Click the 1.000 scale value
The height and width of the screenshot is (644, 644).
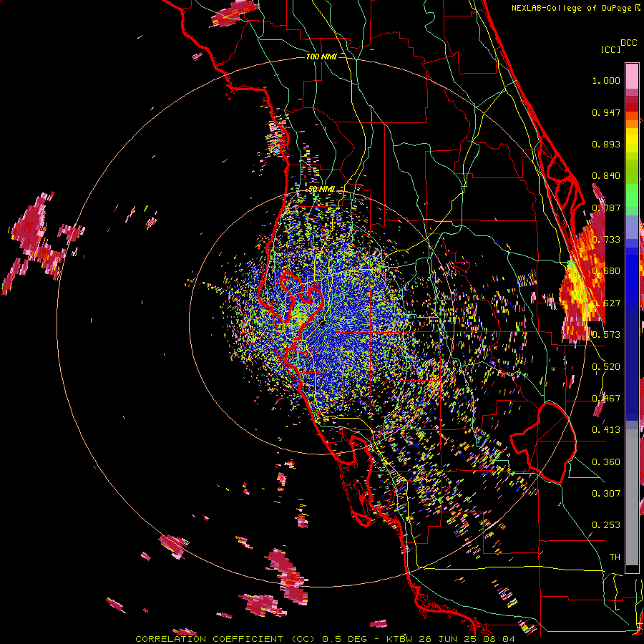click(606, 80)
